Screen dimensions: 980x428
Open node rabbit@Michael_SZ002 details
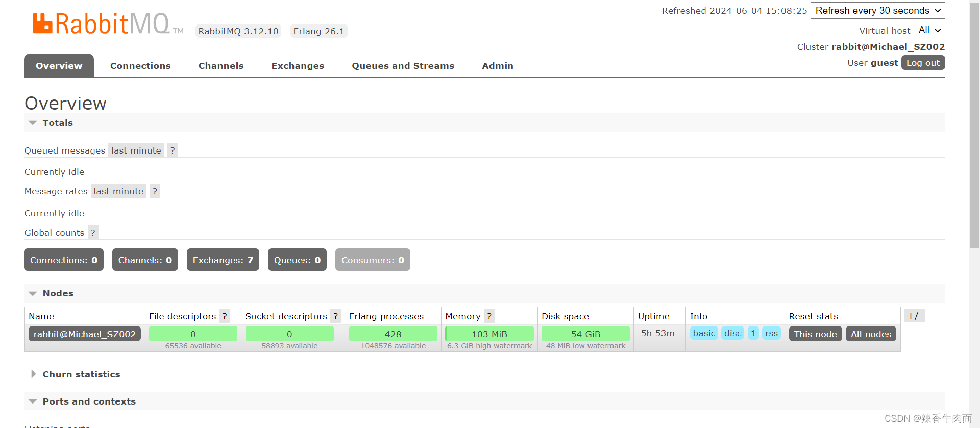tap(85, 334)
